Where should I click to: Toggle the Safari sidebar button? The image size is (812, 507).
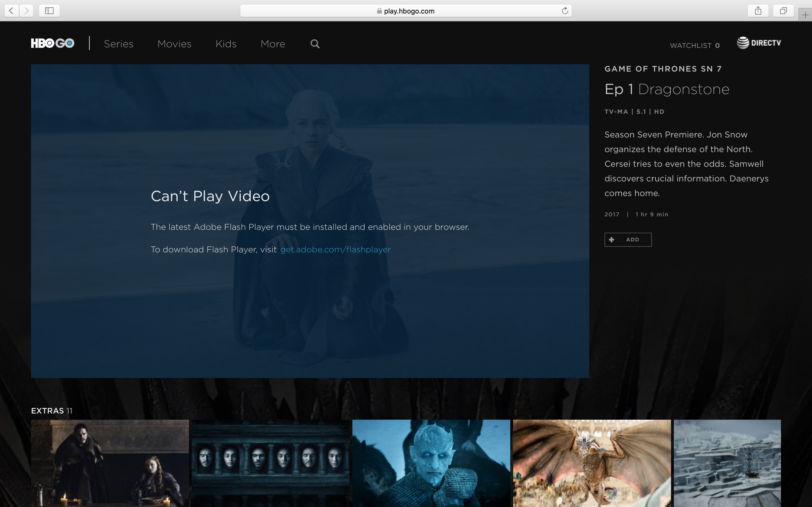(x=49, y=11)
